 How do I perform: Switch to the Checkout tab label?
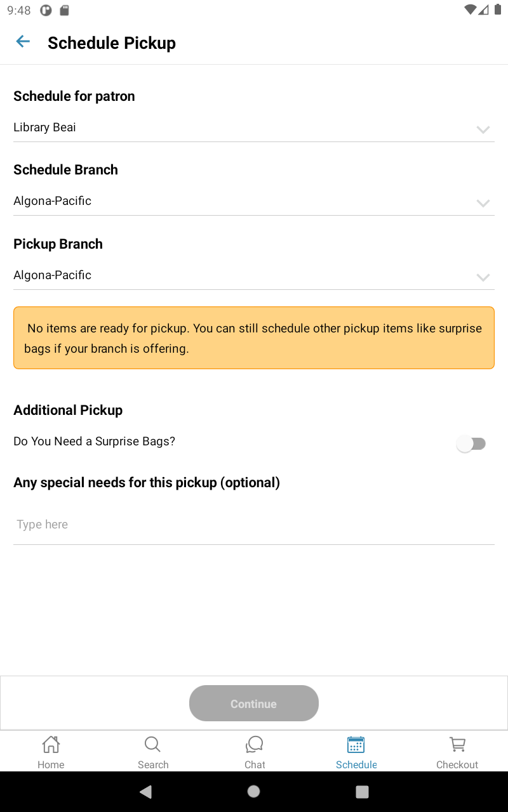457,764
